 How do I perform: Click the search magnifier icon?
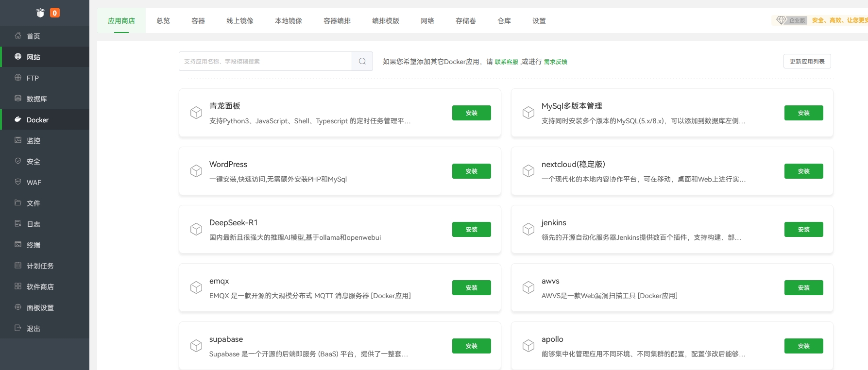(362, 61)
